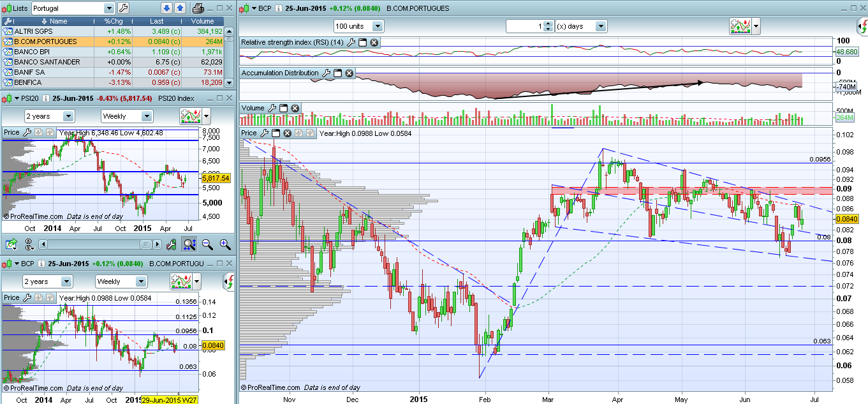Viewport: 868px width, 404px height.
Task: Close the RSI indicator panel
Action: [x=374, y=42]
